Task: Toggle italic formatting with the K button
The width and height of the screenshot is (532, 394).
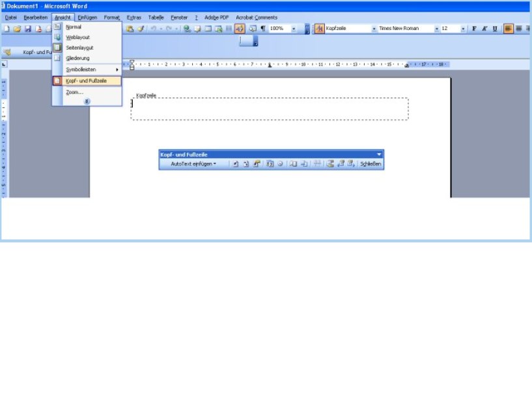Action: 484,29
